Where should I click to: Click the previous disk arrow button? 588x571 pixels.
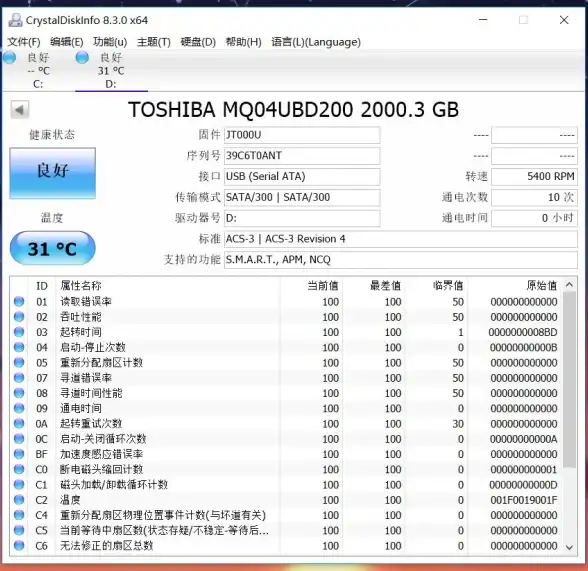pyautogui.click(x=20, y=110)
